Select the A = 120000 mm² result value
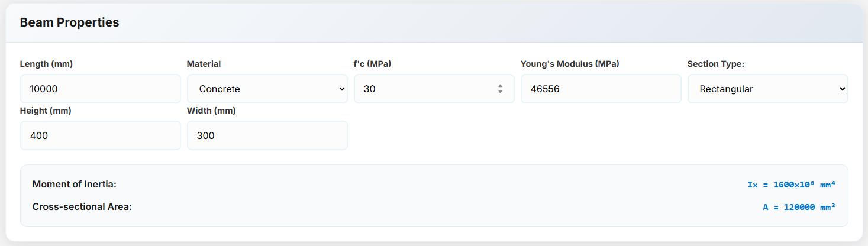 pyautogui.click(x=799, y=207)
